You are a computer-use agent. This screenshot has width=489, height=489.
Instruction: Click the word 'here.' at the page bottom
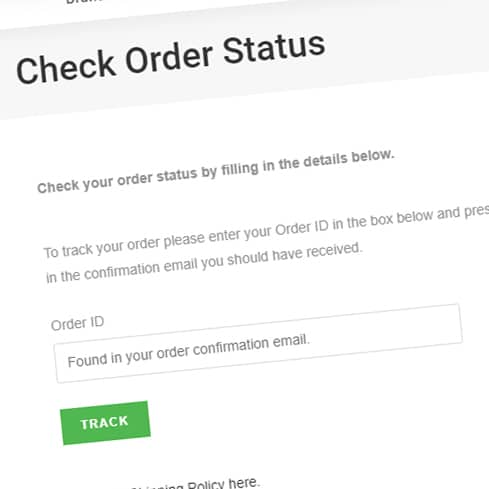click(244, 483)
